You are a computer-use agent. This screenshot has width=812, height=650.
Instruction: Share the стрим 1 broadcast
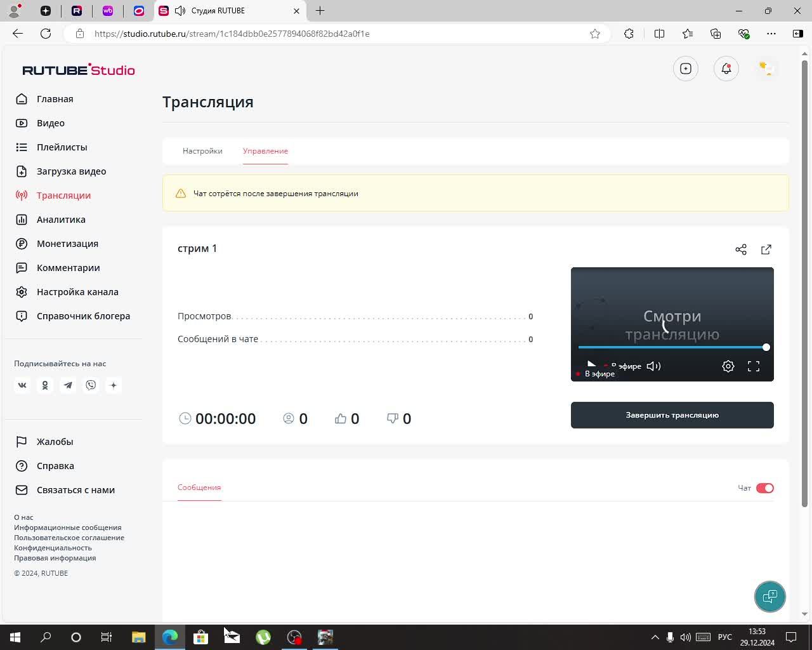(x=741, y=249)
